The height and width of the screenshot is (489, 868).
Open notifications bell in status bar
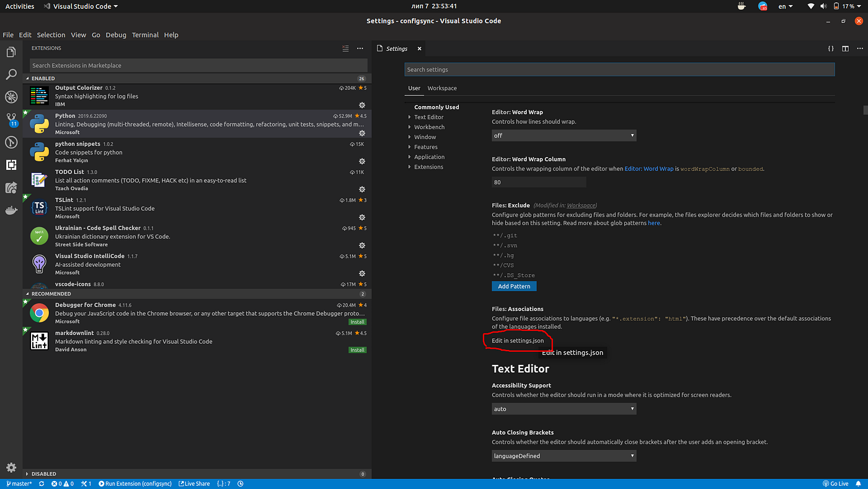(x=859, y=483)
